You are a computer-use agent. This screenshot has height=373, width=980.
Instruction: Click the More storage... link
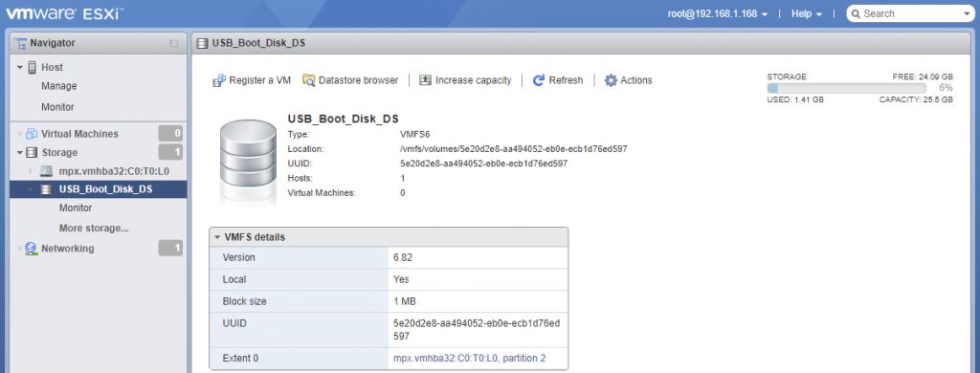(94, 228)
